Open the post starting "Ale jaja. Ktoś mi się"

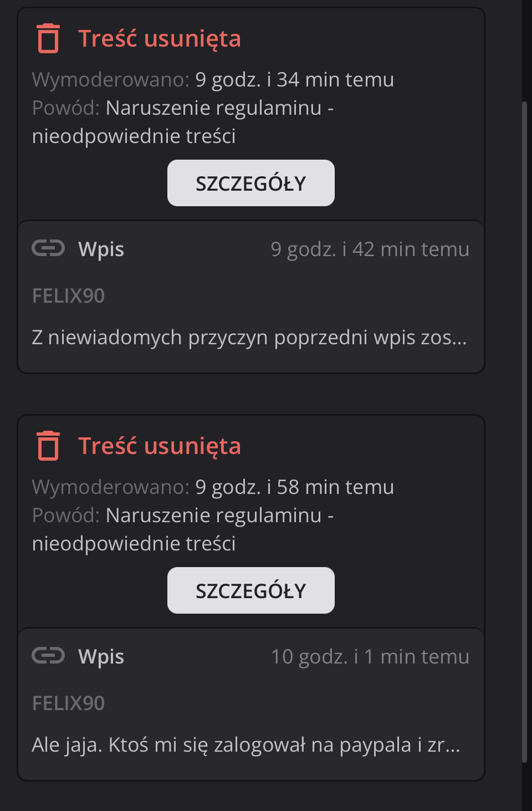click(x=246, y=745)
